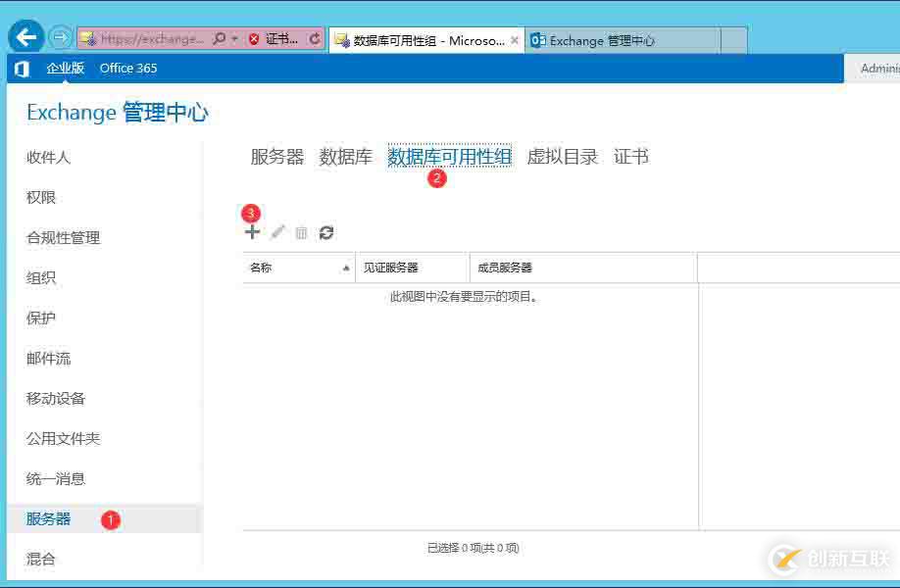900x588 pixels.
Task: Select 邮件流 in the sidebar
Action: click(x=46, y=358)
